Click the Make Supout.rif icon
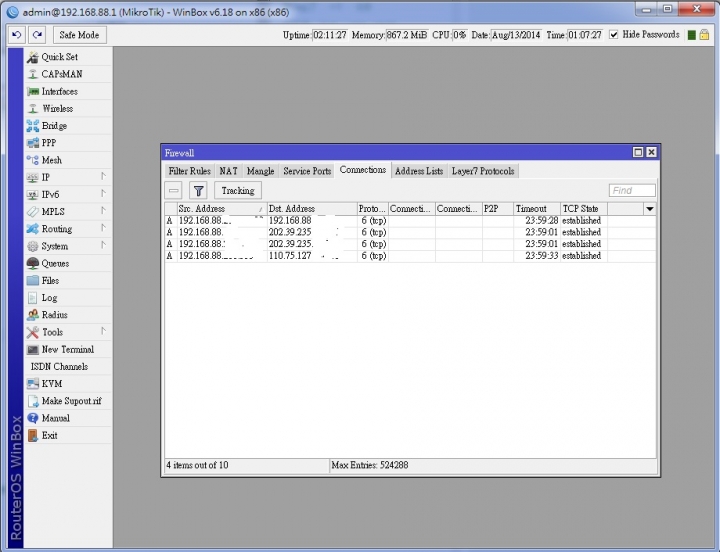The image size is (720, 552). point(33,401)
